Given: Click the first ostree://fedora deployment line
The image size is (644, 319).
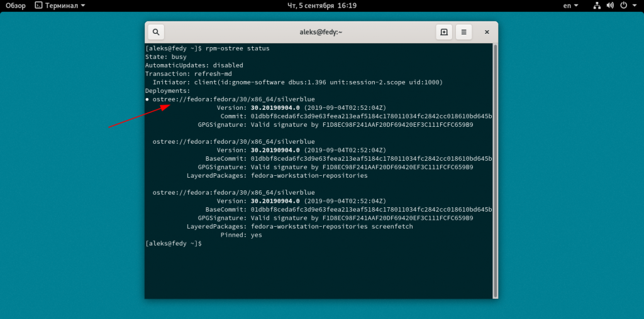Looking at the screenshot, I should coord(233,99).
